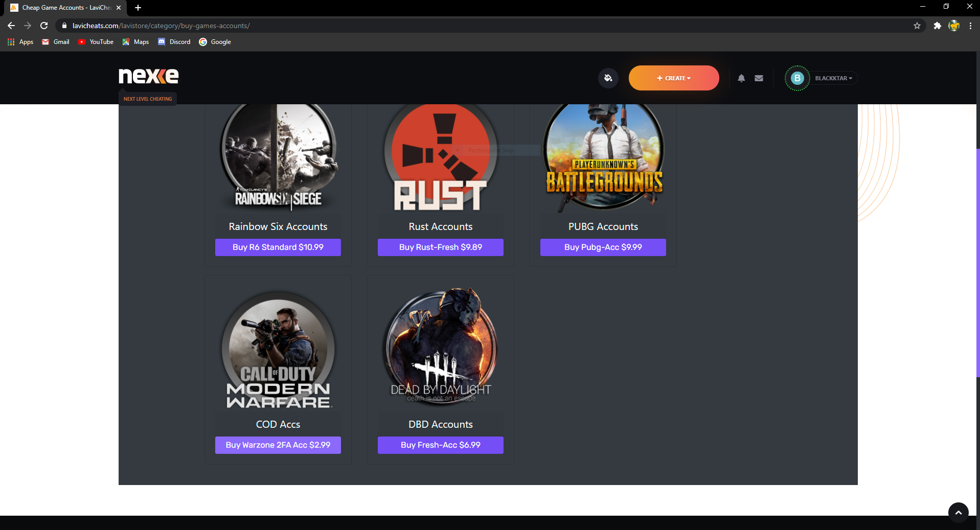Expand the CREATE dropdown button
The width and height of the screenshot is (980, 530).
(x=673, y=78)
